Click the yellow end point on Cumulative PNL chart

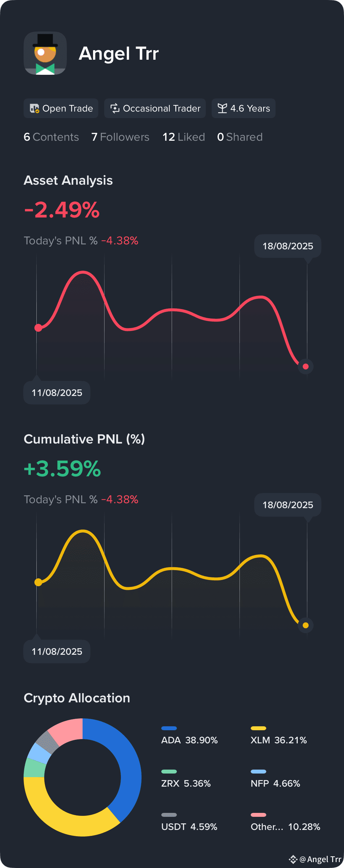point(306,625)
